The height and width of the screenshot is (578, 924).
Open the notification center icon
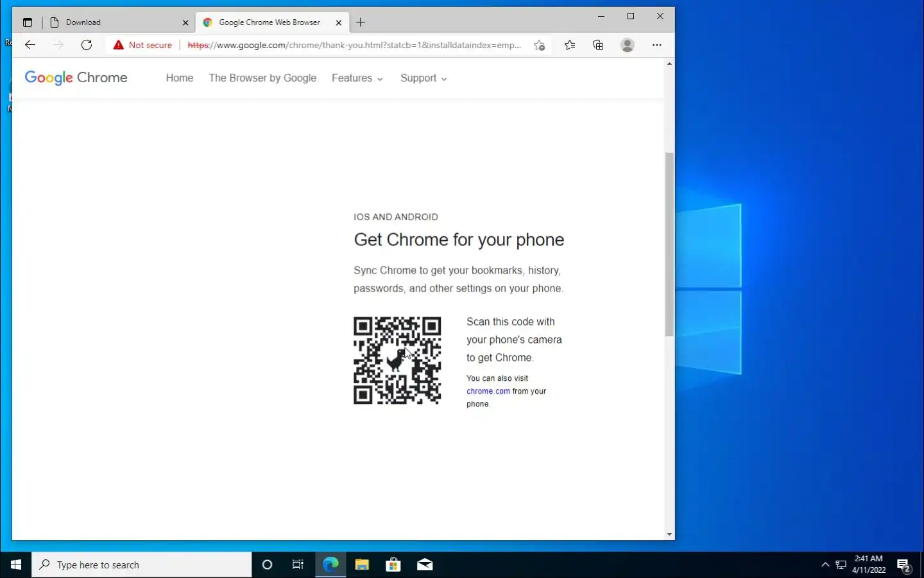[x=904, y=566]
